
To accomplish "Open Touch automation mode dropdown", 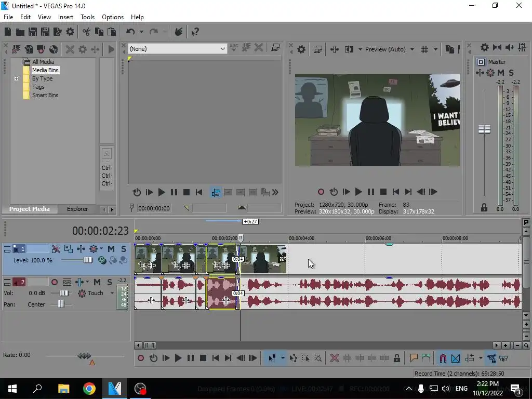I will click(112, 293).
